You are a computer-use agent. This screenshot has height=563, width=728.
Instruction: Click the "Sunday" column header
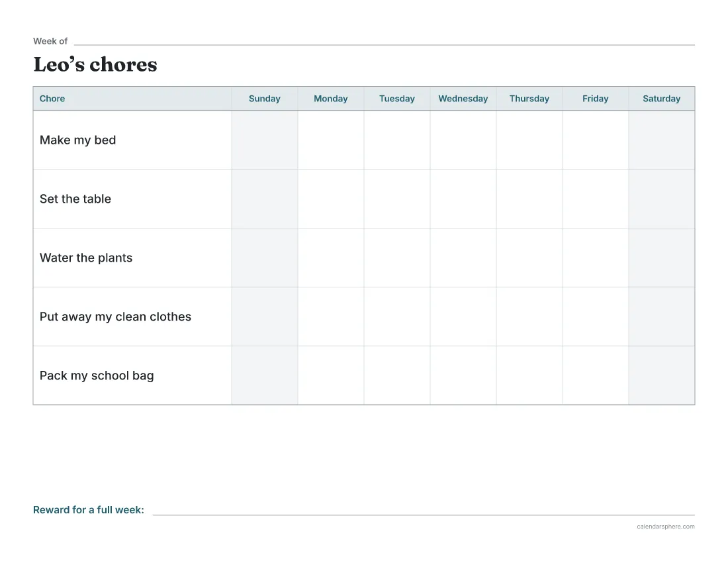coord(265,99)
